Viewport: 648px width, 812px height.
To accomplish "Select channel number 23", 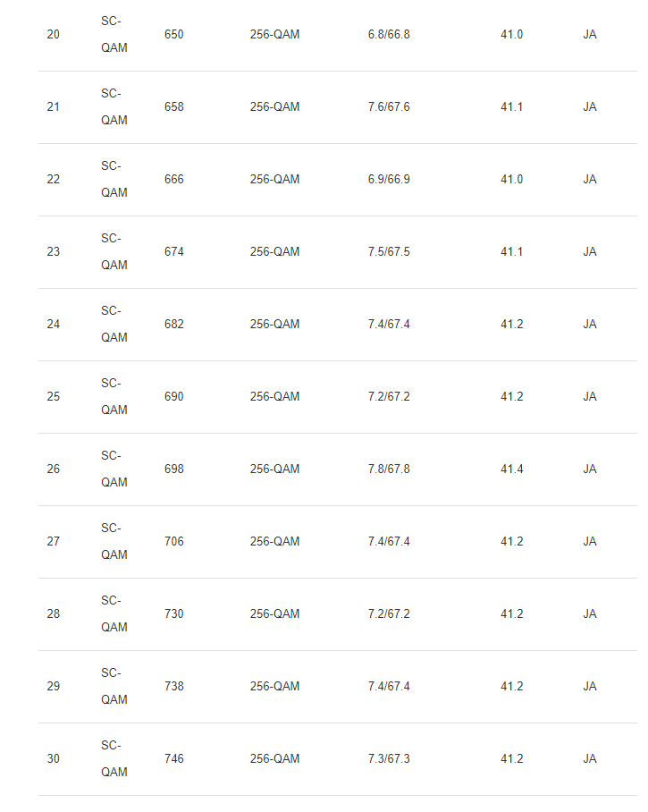I will [x=54, y=252].
